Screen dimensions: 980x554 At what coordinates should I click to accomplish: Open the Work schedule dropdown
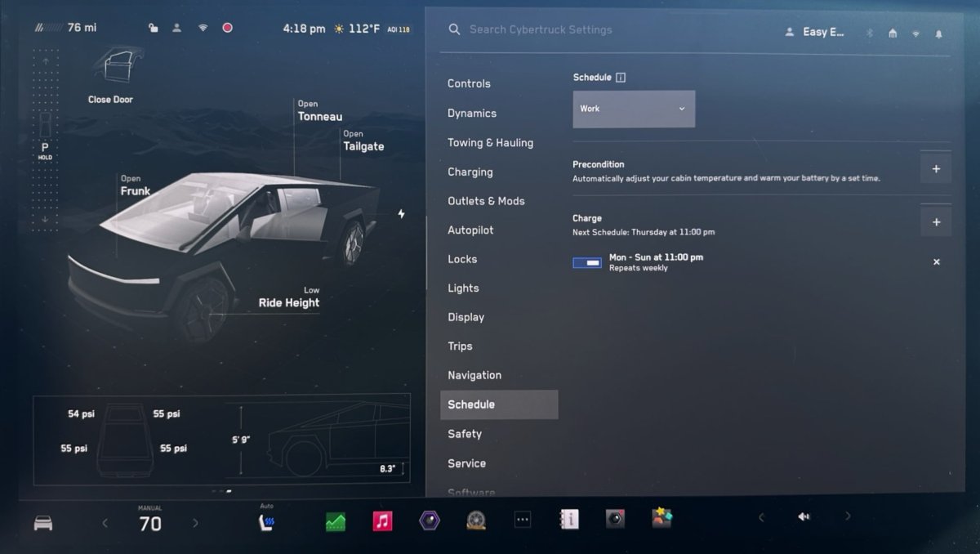click(634, 109)
